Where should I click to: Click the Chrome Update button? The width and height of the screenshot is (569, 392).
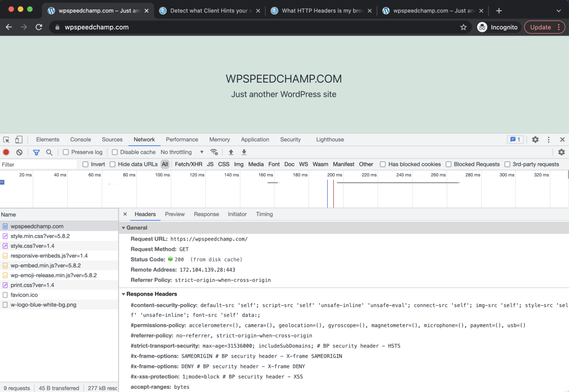pyautogui.click(x=541, y=27)
